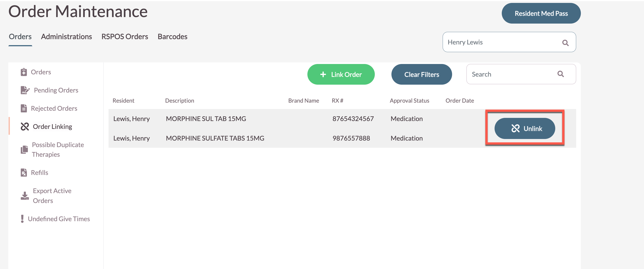Click the Refills Rx file icon

coord(24,173)
